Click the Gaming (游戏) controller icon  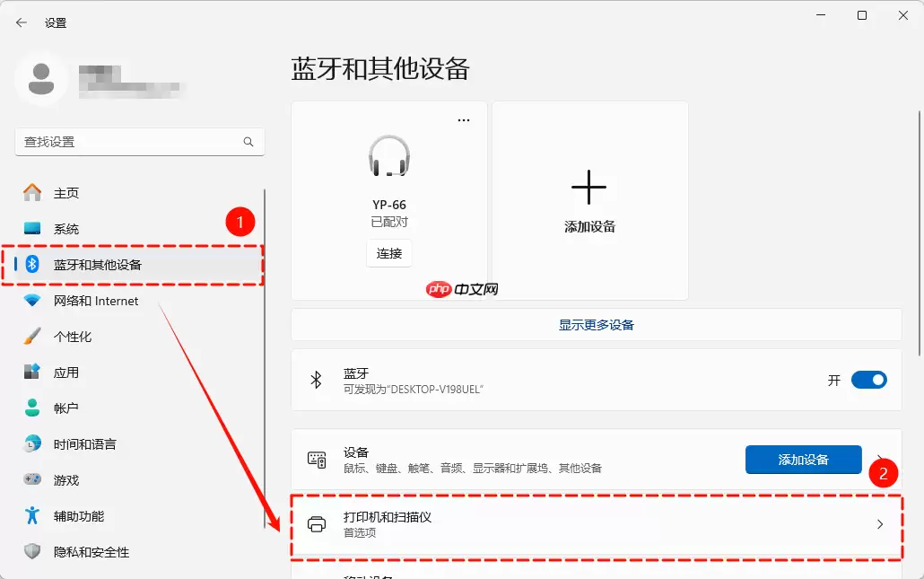pos(32,479)
